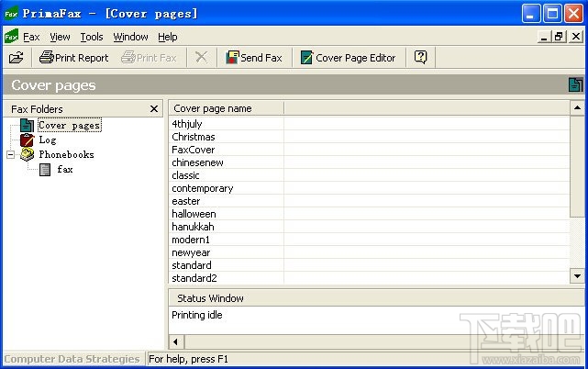Select the 4thjuly cover page
The image size is (588, 369).
pyautogui.click(x=187, y=124)
